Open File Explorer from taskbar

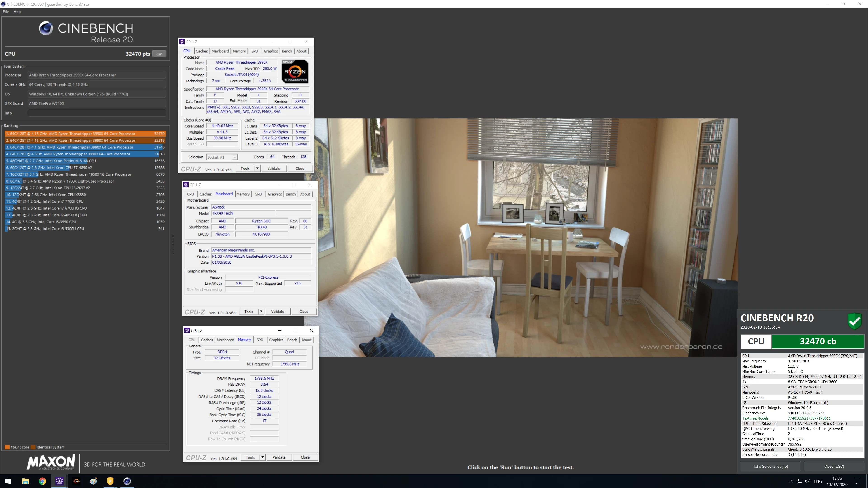click(x=25, y=481)
